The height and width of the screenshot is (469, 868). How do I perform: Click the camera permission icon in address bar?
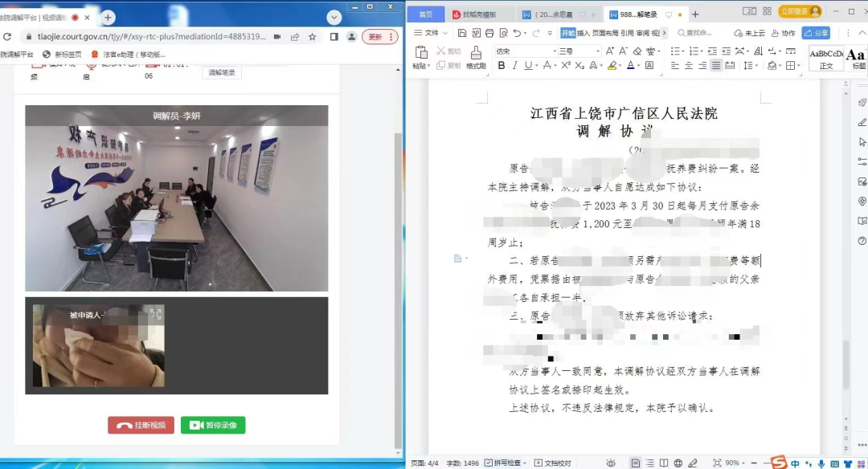click(x=276, y=36)
